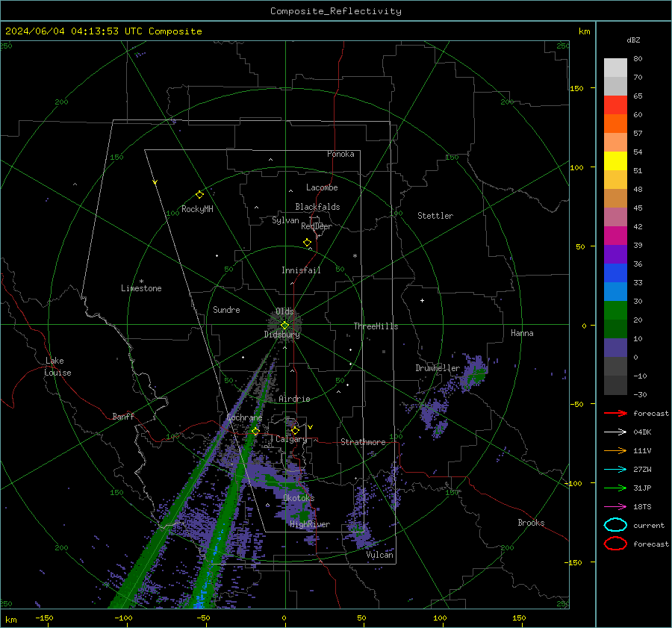Click the 2024/06/04 04:13:53 UTC timestamp
672x628 pixels.
point(74,31)
